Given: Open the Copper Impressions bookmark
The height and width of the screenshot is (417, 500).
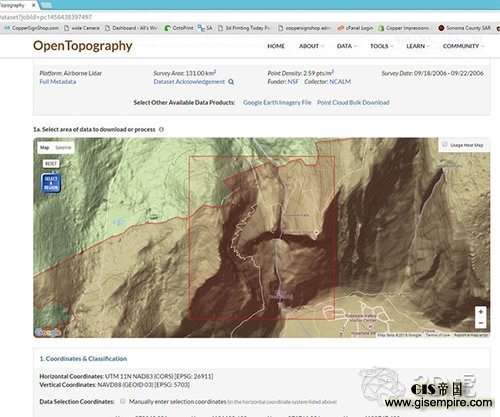Looking at the screenshot, I should coord(404,28).
